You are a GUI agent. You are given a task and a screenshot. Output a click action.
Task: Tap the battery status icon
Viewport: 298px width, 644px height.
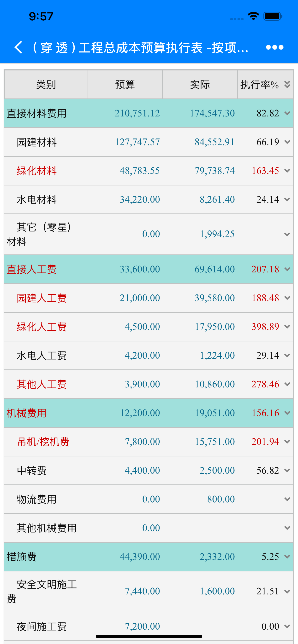pos(273,17)
